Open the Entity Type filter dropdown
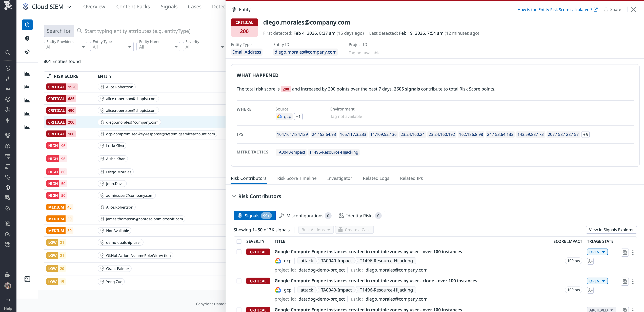The image size is (644, 312). coord(112,47)
